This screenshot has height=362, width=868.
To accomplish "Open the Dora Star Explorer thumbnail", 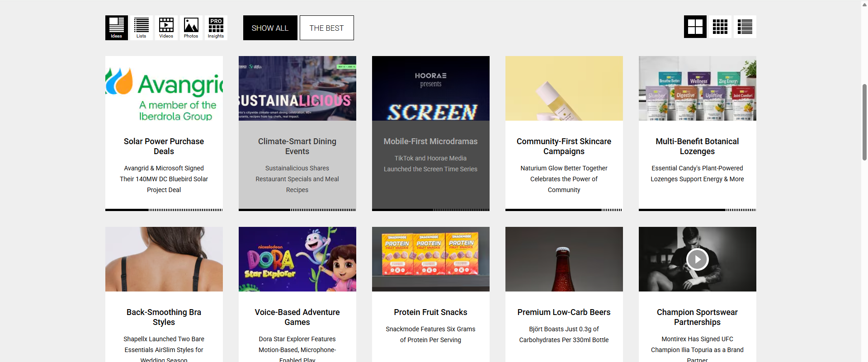I will coord(297,259).
